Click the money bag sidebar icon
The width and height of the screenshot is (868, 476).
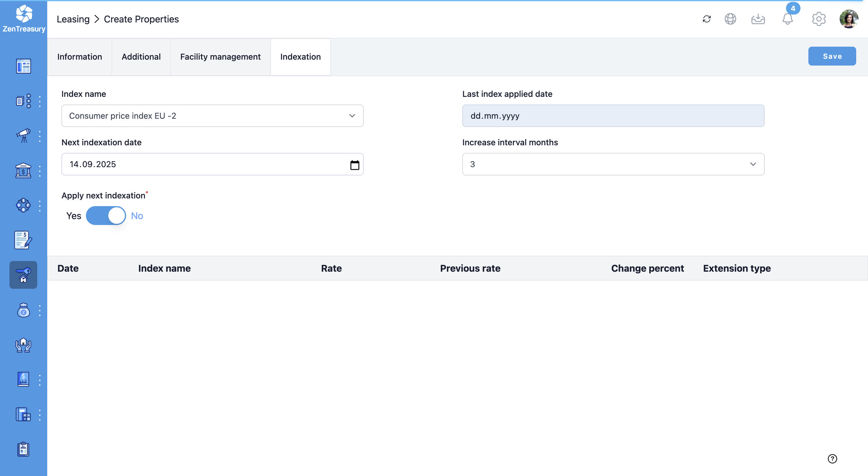(23, 310)
